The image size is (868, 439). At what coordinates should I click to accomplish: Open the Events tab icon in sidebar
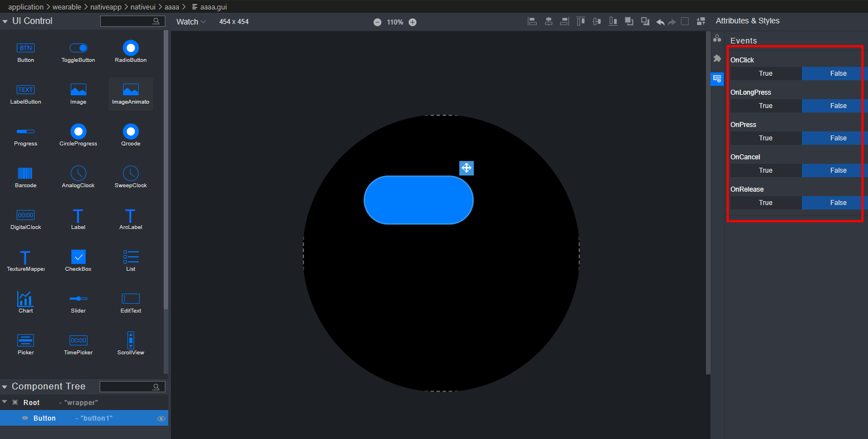coord(717,79)
